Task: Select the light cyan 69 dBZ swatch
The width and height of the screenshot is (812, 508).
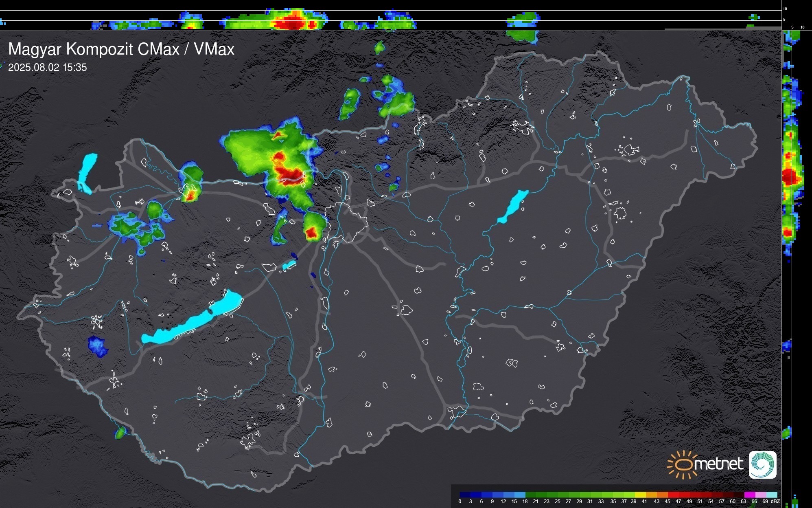Action: 771,495
